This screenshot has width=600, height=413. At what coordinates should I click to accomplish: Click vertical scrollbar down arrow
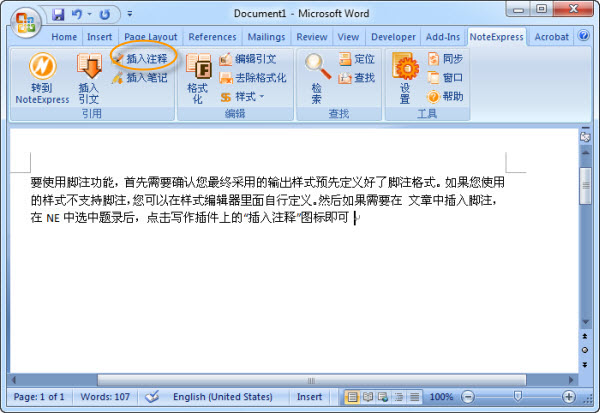click(585, 322)
